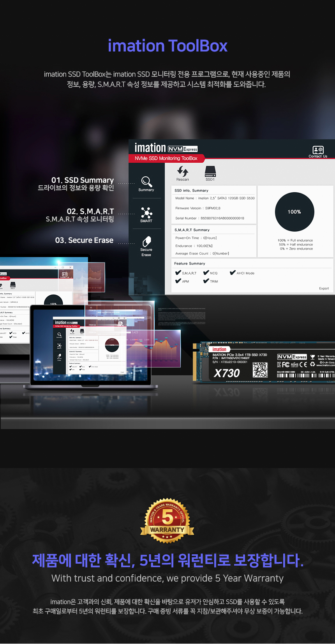
Task: Open Contact Us in the large ToolBox header
Action: tap(318, 151)
